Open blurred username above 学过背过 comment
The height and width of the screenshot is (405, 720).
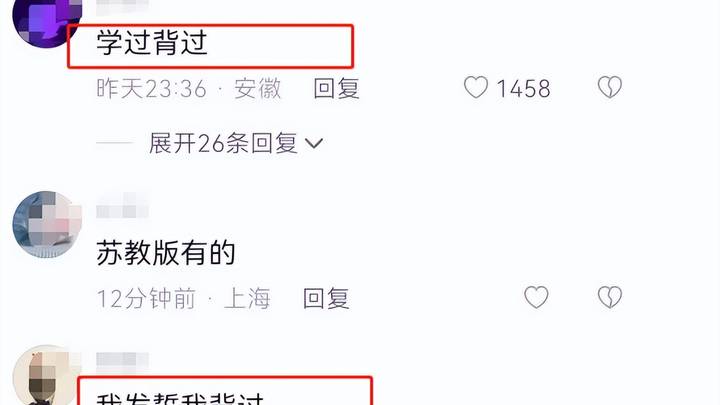[x=123, y=6]
